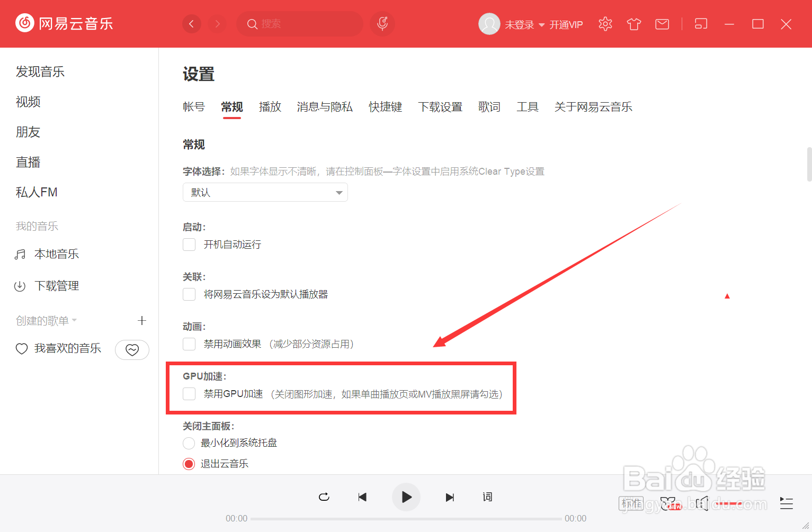Switch to mini-player mode icon
Screen dimensions: 812x532
click(x=701, y=24)
